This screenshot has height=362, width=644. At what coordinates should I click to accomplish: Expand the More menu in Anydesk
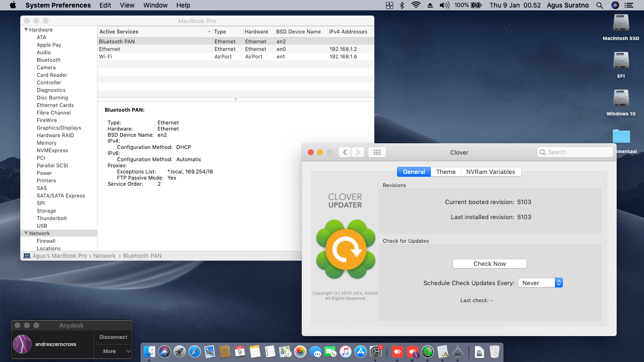[113, 351]
